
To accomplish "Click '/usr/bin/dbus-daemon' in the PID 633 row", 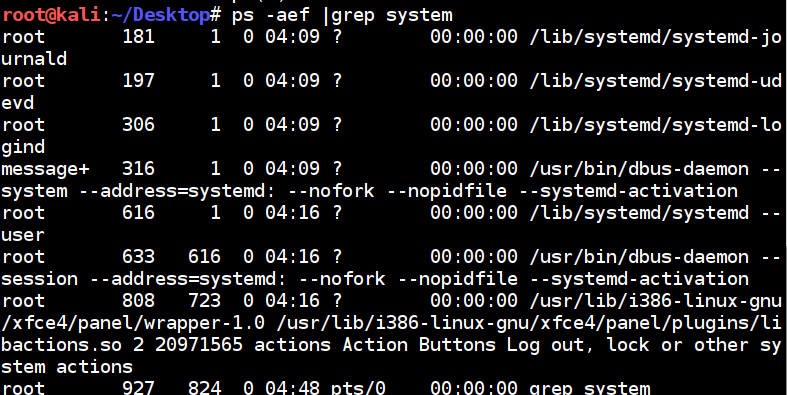I will tap(639, 257).
